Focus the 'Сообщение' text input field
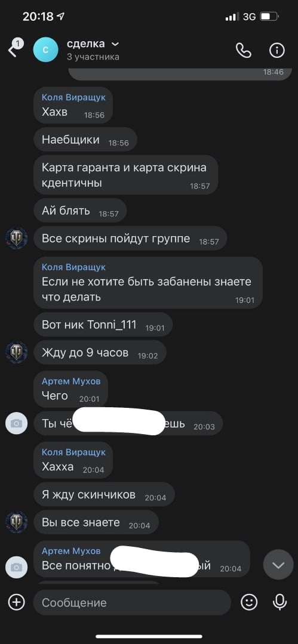Image resolution: width=298 pixels, height=644 pixels. point(132,602)
